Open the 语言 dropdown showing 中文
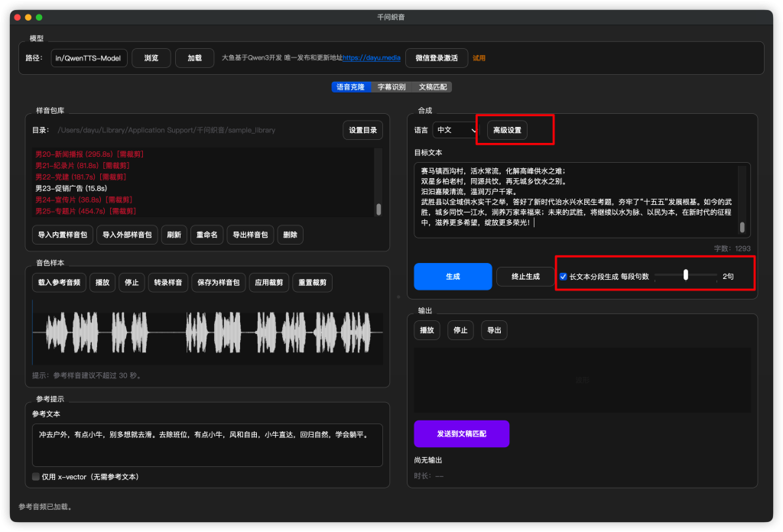The width and height of the screenshot is (783, 532). click(455, 130)
